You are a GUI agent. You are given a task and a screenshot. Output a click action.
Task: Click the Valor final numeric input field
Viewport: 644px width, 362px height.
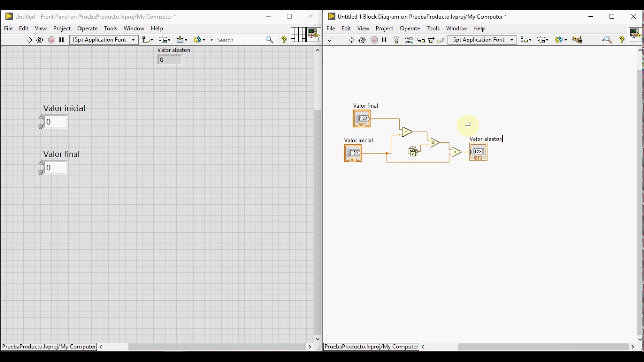56,168
